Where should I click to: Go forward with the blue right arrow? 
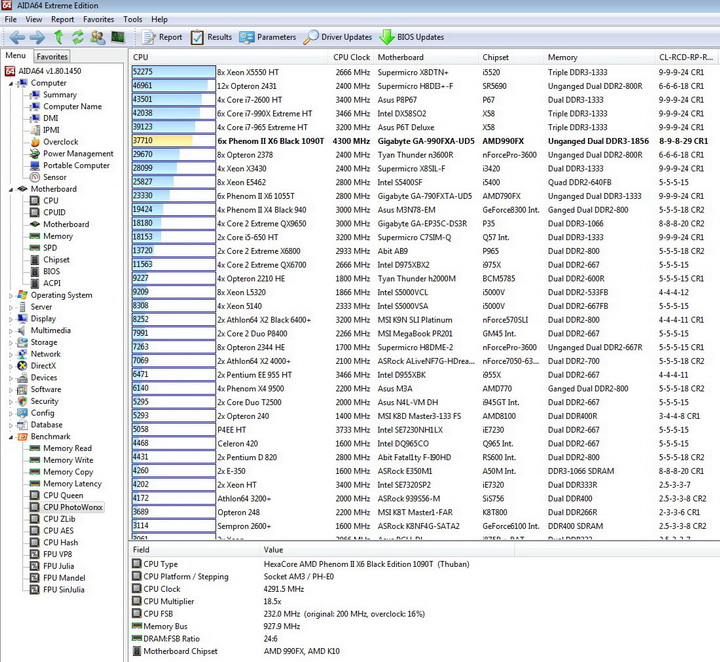tap(37, 37)
